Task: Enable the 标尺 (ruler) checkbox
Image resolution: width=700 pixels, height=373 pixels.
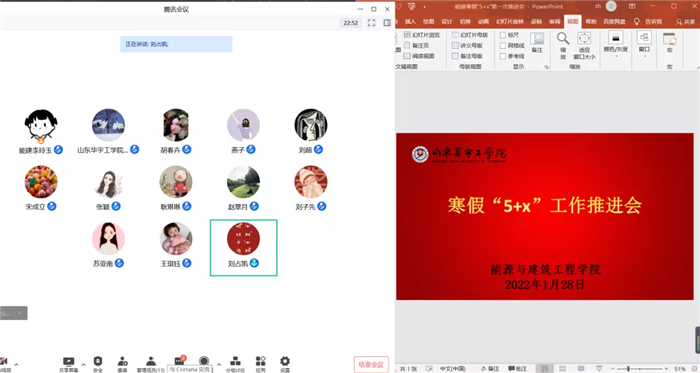Action: point(503,35)
